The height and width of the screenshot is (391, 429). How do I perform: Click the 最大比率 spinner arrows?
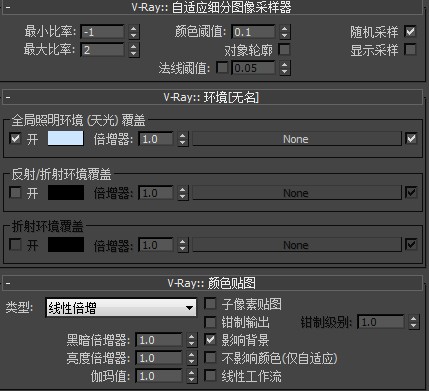(134, 50)
